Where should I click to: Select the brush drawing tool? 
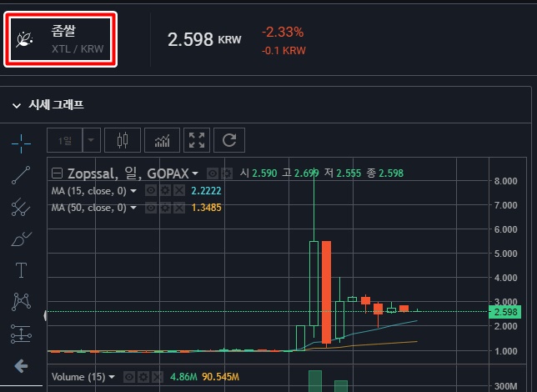[x=21, y=239]
